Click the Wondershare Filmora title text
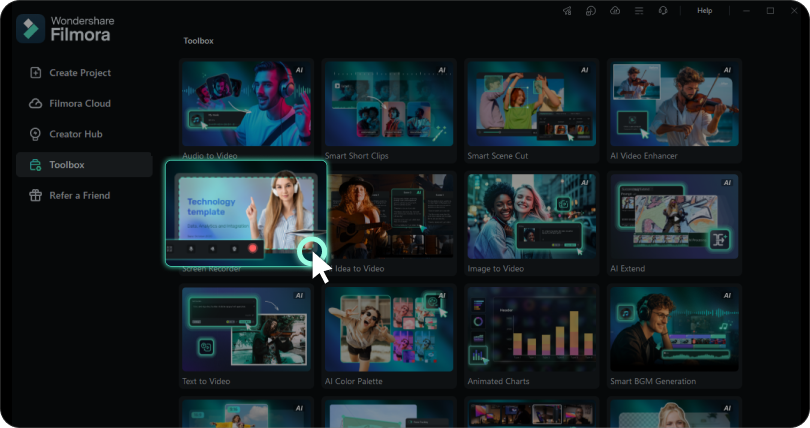 [x=82, y=28]
